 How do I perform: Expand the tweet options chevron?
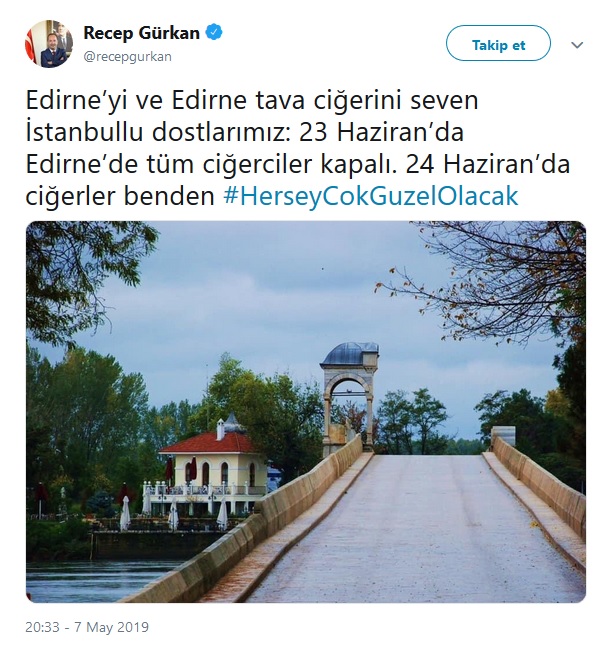(x=577, y=45)
